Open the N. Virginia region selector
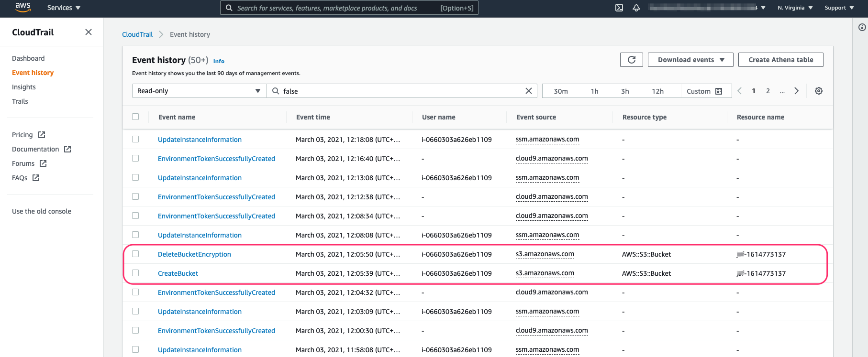 [x=795, y=8]
